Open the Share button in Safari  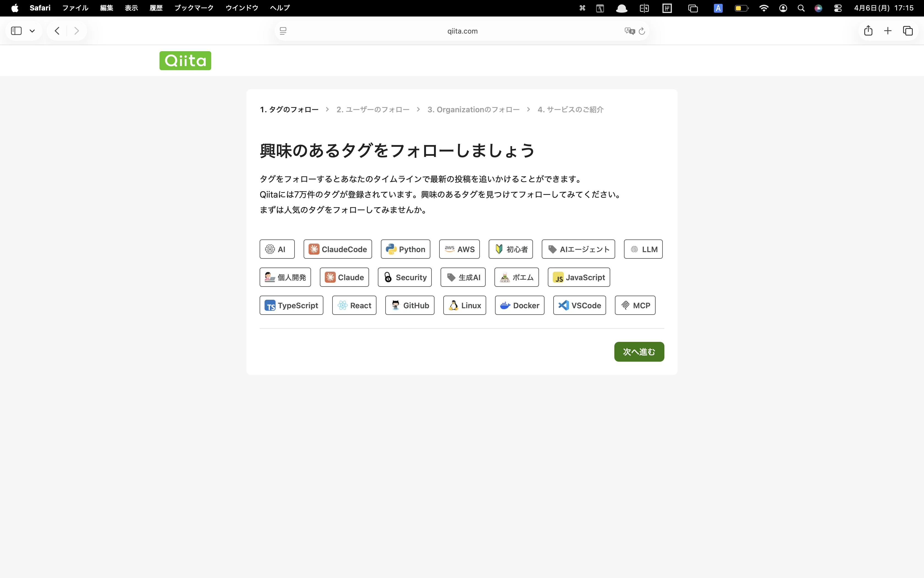pyautogui.click(x=868, y=31)
